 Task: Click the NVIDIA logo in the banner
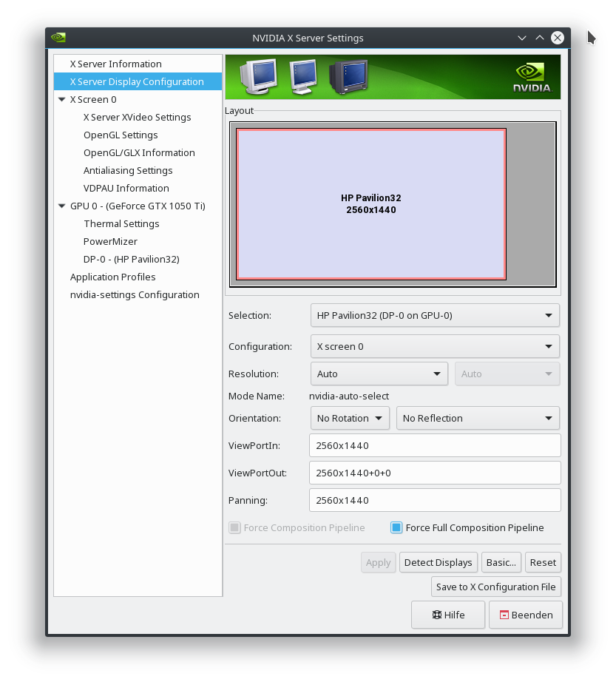click(532, 78)
